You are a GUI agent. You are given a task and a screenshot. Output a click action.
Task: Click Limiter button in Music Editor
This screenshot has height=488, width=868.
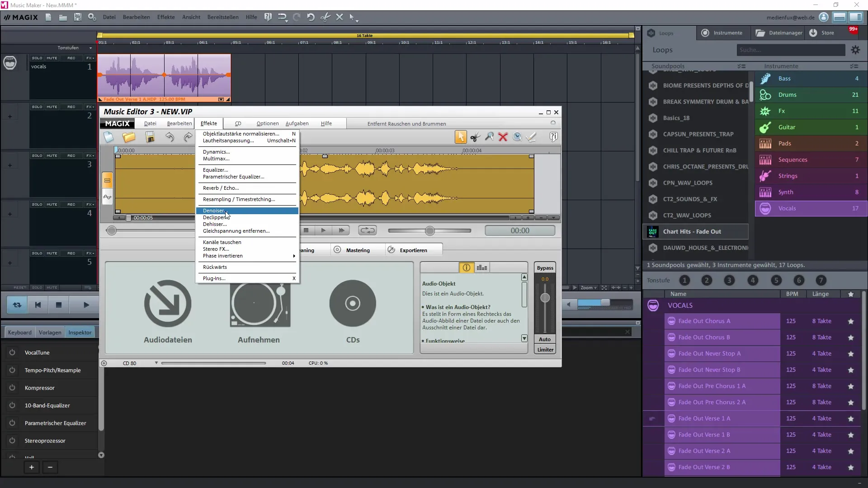click(545, 350)
